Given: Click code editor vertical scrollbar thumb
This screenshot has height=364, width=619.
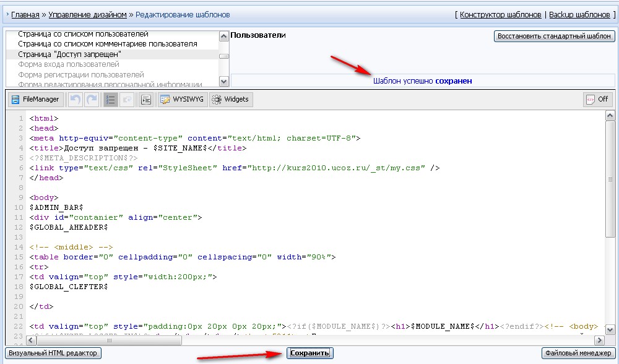Looking at the screenshot, I should pos(610,180).
